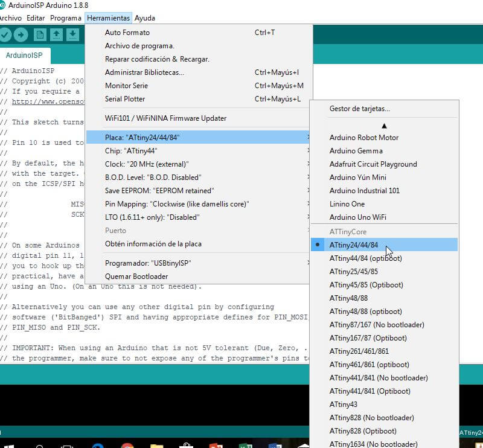Select the Arduino Industrial 101 board
The height and width of the screenshot is (448, 483).
click(384, 190)
